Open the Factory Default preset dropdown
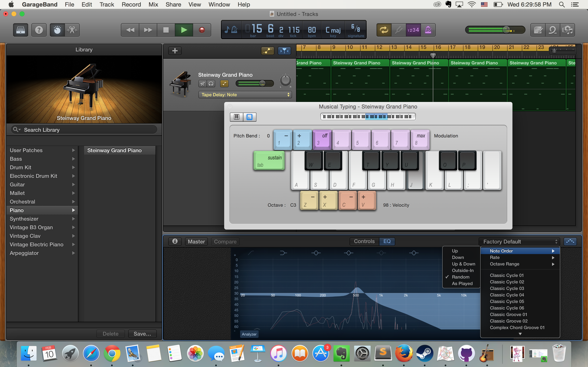The height and width of the screenshot is (367, 588). click(519, 242)
